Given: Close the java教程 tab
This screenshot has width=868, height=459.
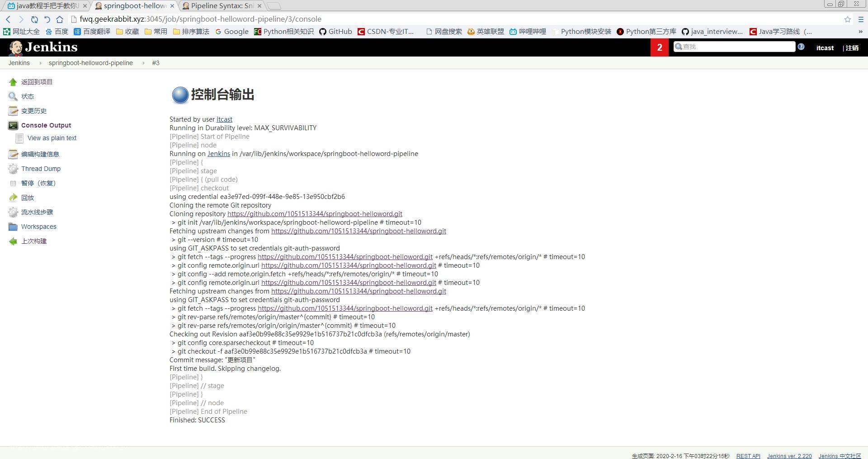Looking at the screenshot, I should [85, 6].
